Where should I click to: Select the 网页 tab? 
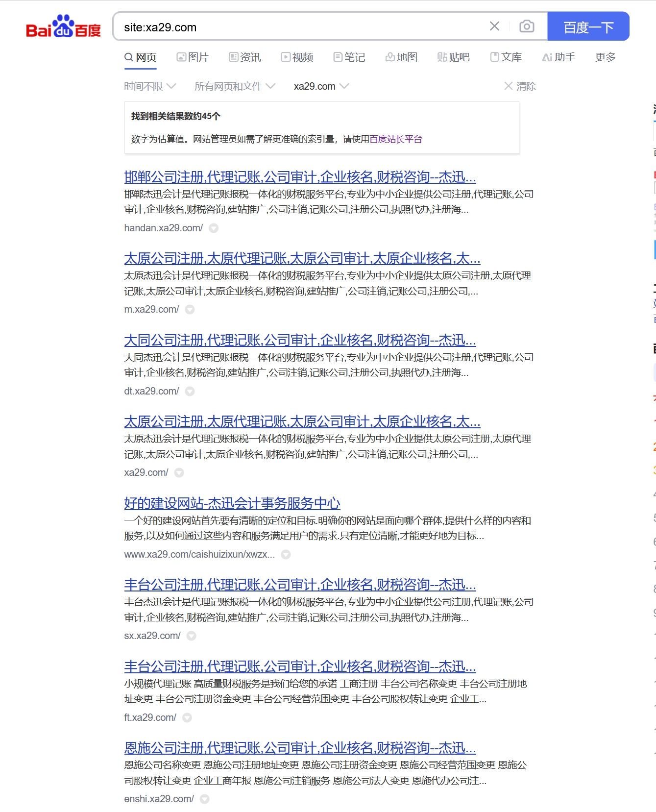coord(141,57)
